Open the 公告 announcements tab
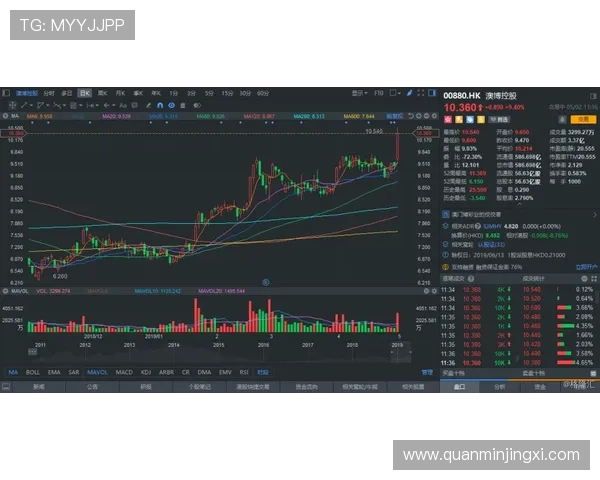 pyautogui.click(x=92, y=385)
